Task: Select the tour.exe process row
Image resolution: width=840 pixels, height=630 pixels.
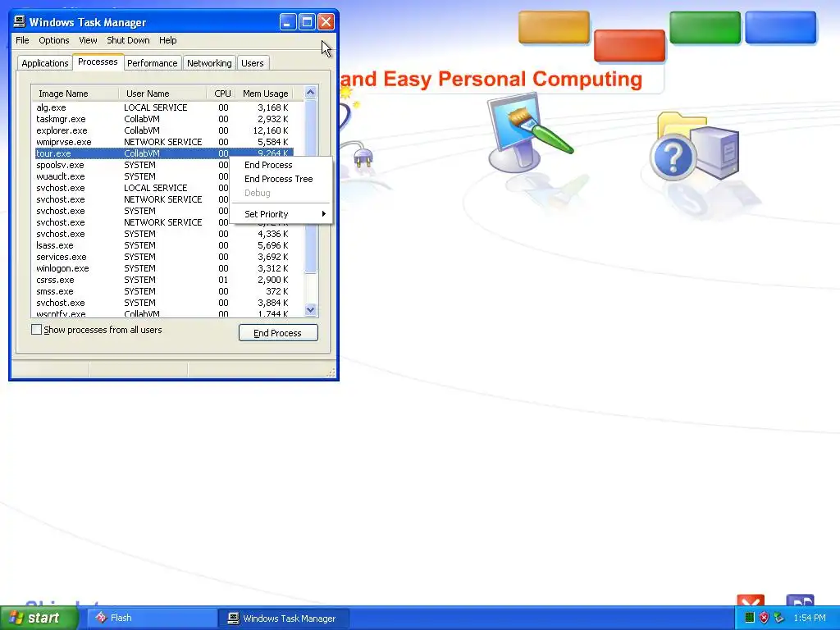Action: (163, 153)
